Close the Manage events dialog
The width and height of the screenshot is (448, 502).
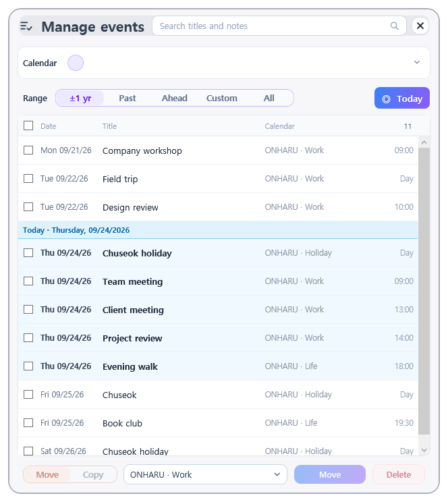tap(420, 26)
